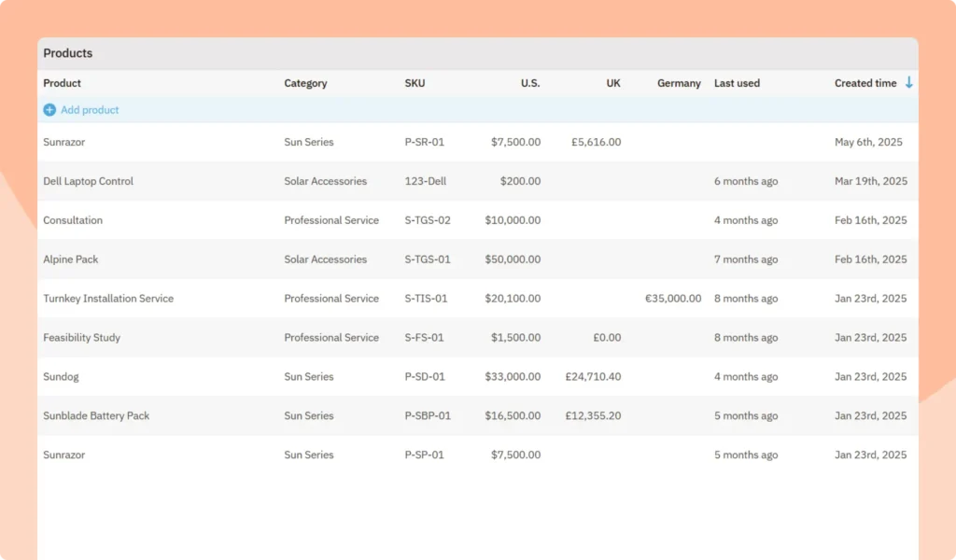956x560 pixels.
Task: Click the Last used column header
Action: tap(737, 83)
